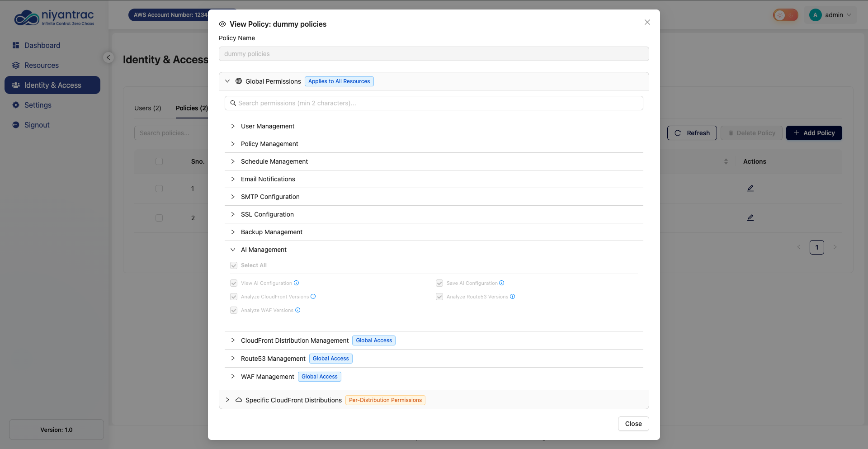
Task: Click info icon next to Analyze WAF Versions
Action: [298, 310]
